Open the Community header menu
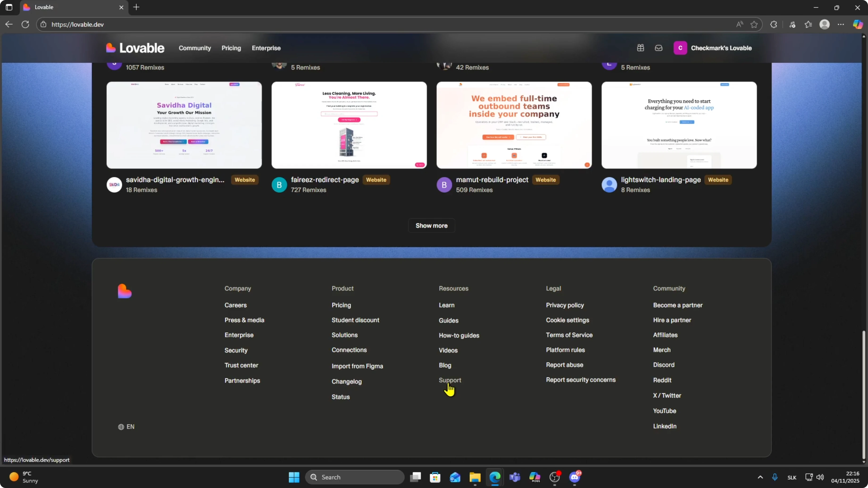Image resolution: width=868 pixels, height=488 pixels. 195,48
